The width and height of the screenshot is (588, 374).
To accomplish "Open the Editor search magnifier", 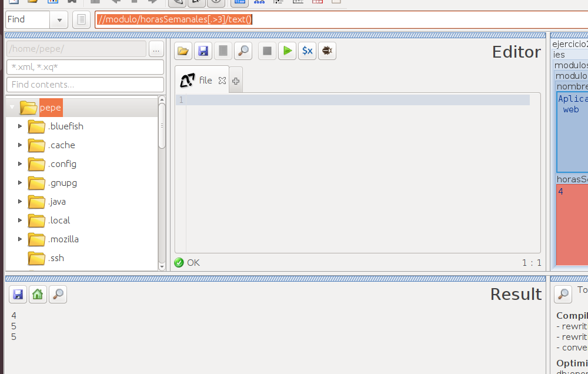I will click(x=243, y=51).
